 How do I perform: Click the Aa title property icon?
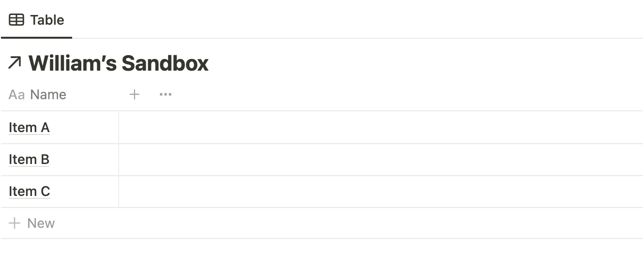point(16,94)
